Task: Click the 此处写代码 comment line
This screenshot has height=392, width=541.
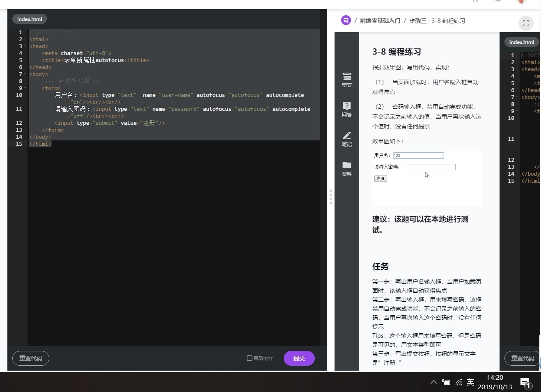Action: 71,81
